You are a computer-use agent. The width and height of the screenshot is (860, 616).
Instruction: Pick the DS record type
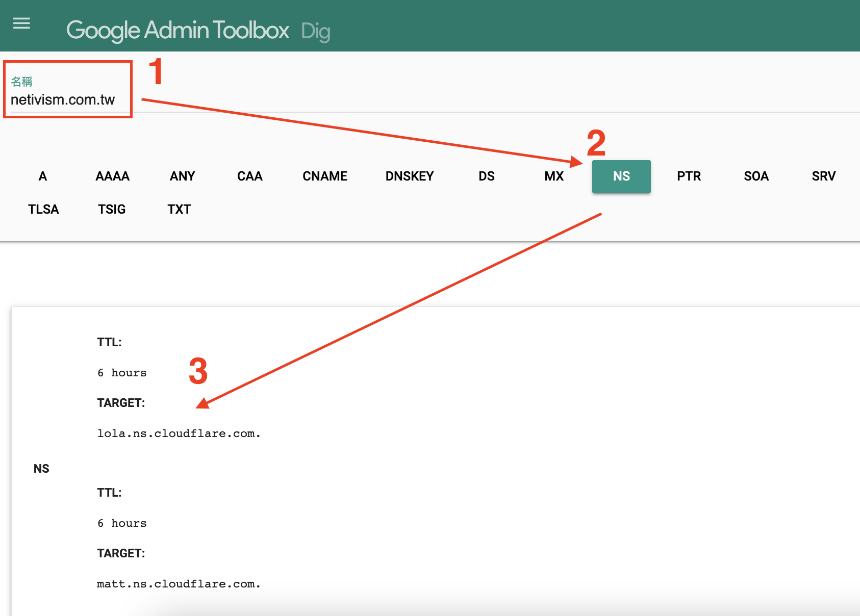click(x=486, y=176)
